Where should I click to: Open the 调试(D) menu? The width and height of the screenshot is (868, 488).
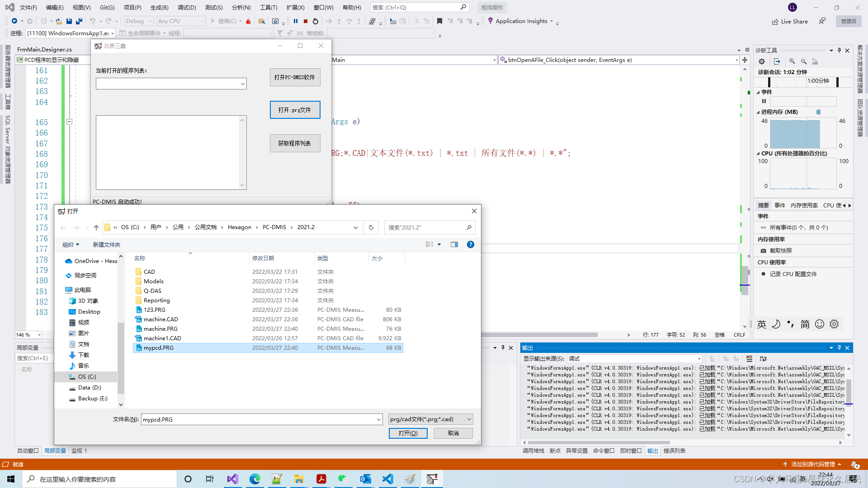point(186,7)
